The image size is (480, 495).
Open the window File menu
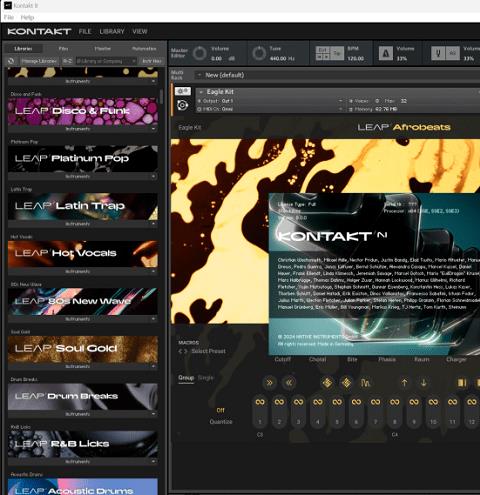pos(9,17)
